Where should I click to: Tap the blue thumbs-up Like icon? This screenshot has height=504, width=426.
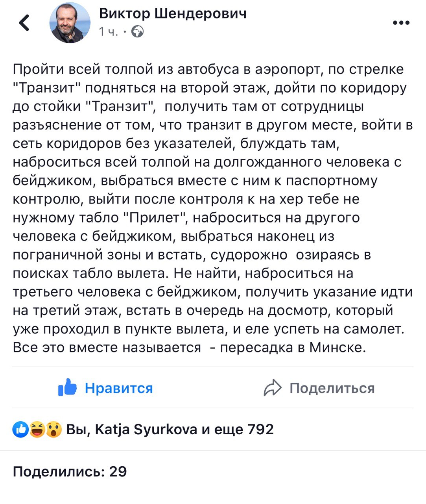[x=67, y=387]
